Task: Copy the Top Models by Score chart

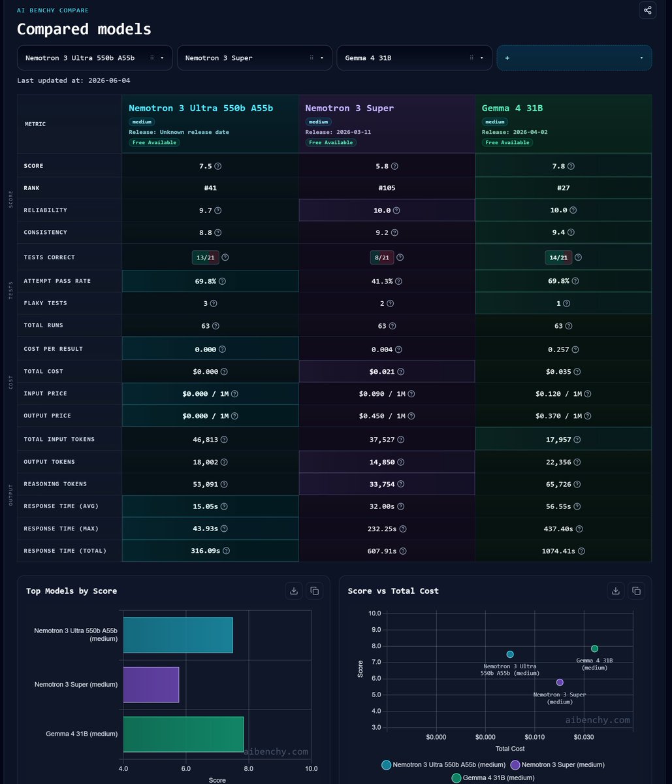Action: 315,591
